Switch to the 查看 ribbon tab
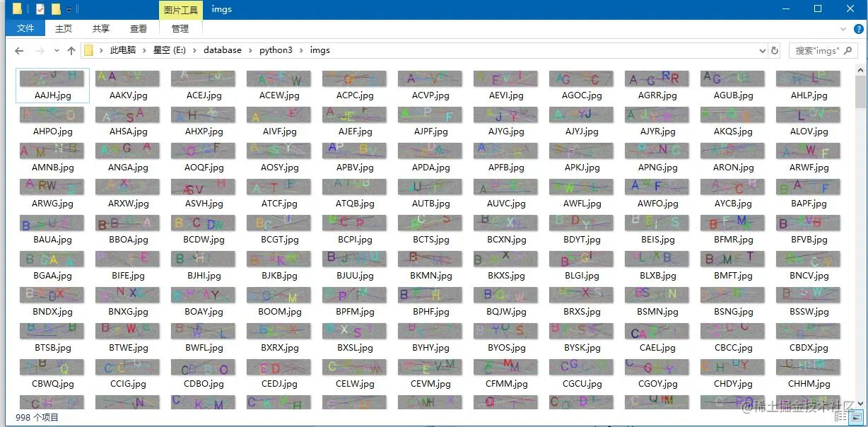Image resolution: width=868 pixels, height=427 pixels. [139, 28]
